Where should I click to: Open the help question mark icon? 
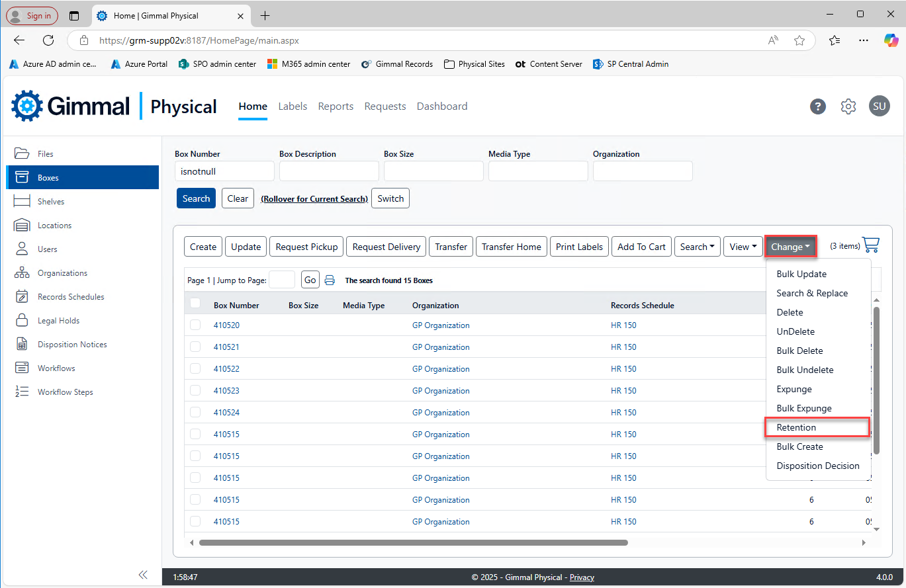818,106
